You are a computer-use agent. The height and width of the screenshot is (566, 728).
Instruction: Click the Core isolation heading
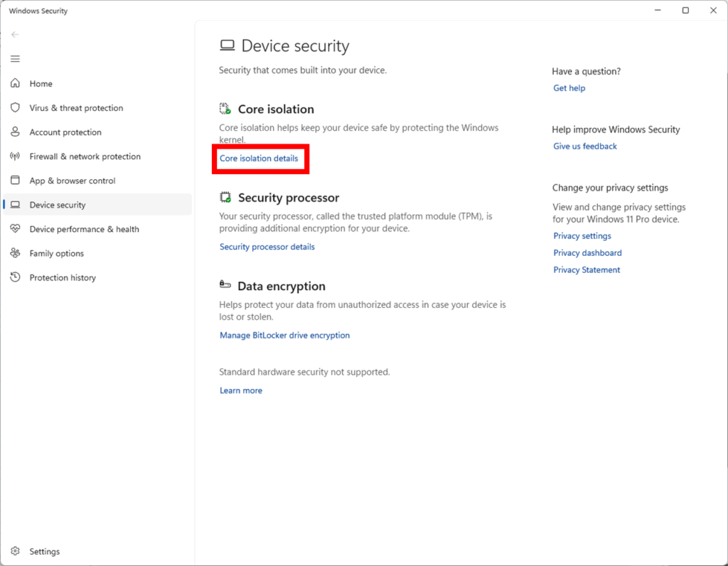(x=276, y=109)
